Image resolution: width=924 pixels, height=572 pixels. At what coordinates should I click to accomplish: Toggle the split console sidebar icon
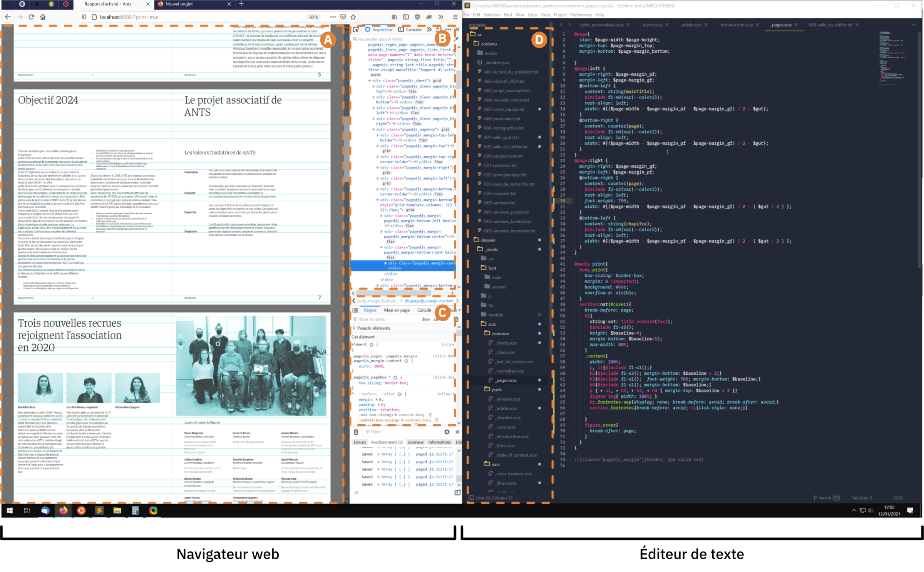tap(457, 492)
